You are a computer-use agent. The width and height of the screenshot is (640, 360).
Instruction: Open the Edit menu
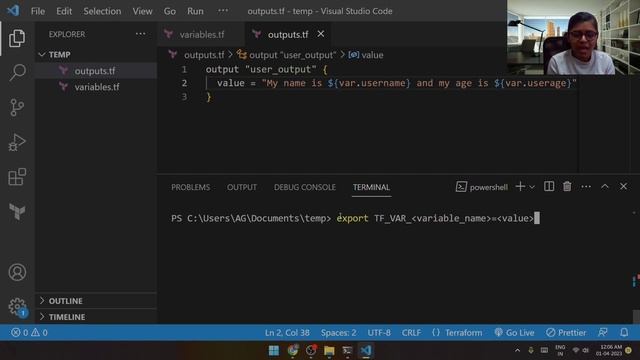coord(64,11)
